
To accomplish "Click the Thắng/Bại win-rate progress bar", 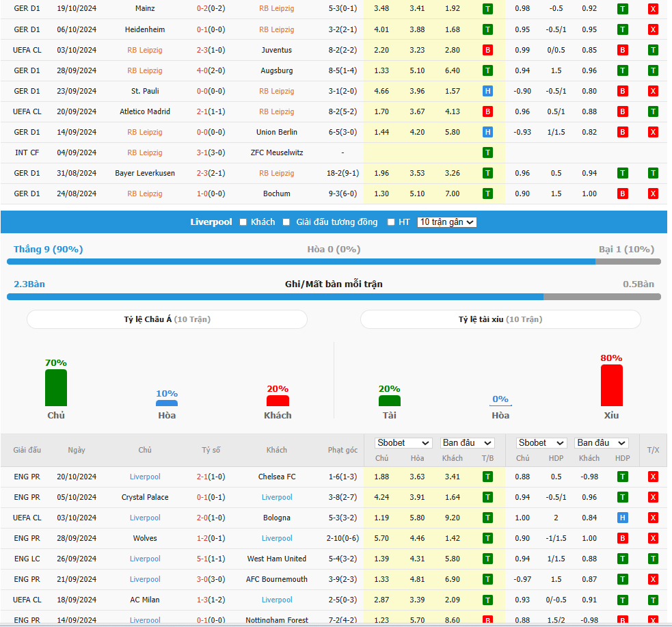I will coord(334,261).
